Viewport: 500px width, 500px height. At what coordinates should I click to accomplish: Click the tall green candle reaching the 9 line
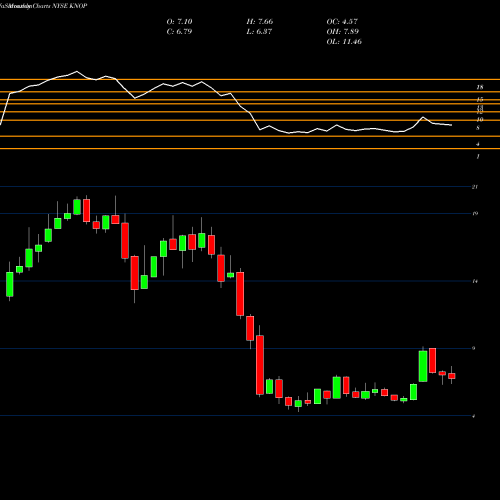(423, 366)
